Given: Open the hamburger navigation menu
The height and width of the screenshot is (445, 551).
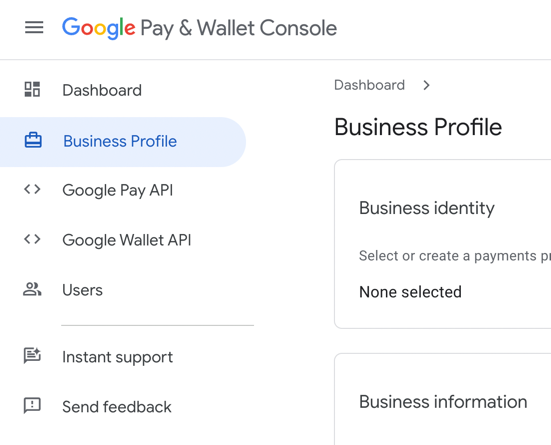Looking at the screenshot, I should (34, 27).
